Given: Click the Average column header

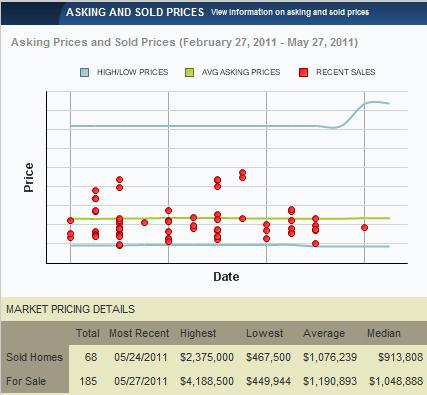Looking at the screenshot, I should click(324, 333).
